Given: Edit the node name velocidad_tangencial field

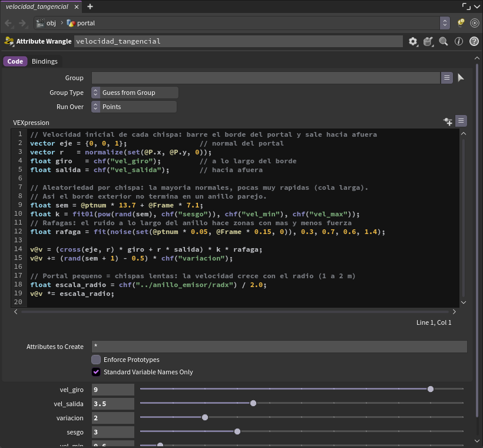Looking at the screenshot, I should tap(239, 41).
